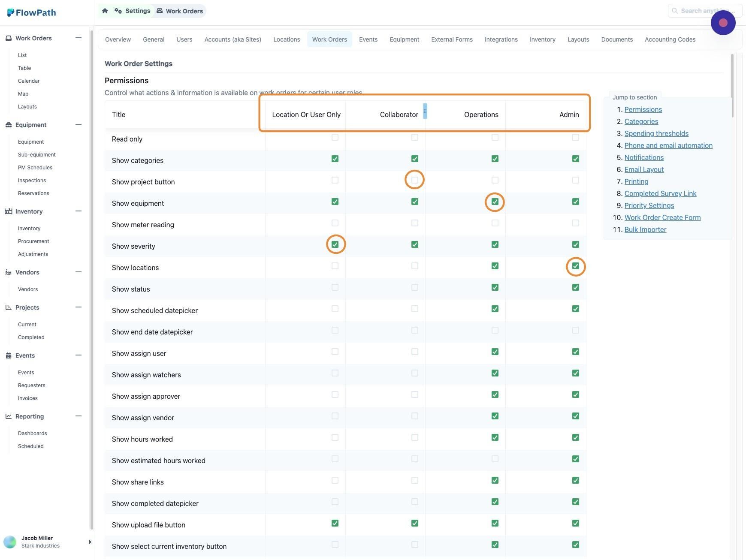The height and width of the screenshot is (560, 746).
Task: Expand the Jacob Miller user menu
Action: point(90,542)
